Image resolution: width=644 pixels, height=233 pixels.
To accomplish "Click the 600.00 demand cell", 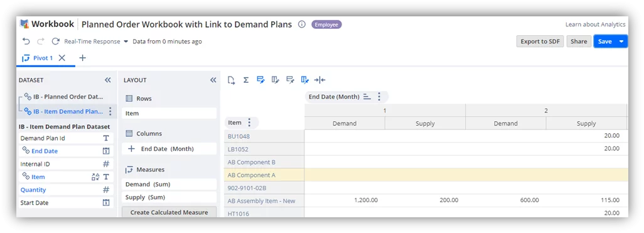I will click(x=505, y=200).
